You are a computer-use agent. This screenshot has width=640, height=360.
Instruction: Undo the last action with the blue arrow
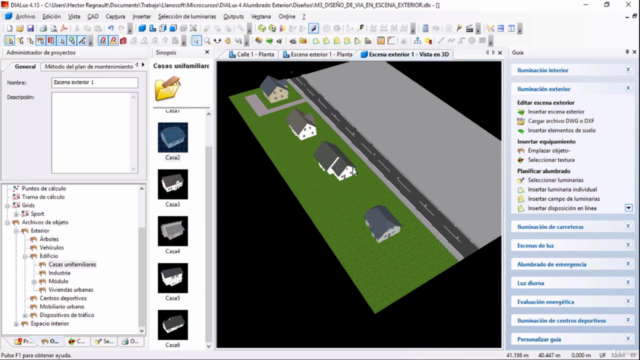pyautogui.click(x=111, y=28)
